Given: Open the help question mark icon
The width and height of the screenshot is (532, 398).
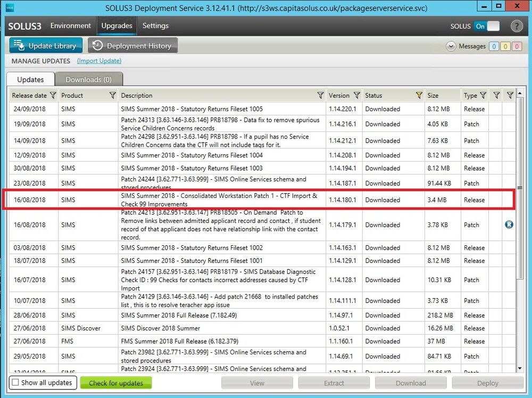Looking at the screenshot, I should coord(517,26).
